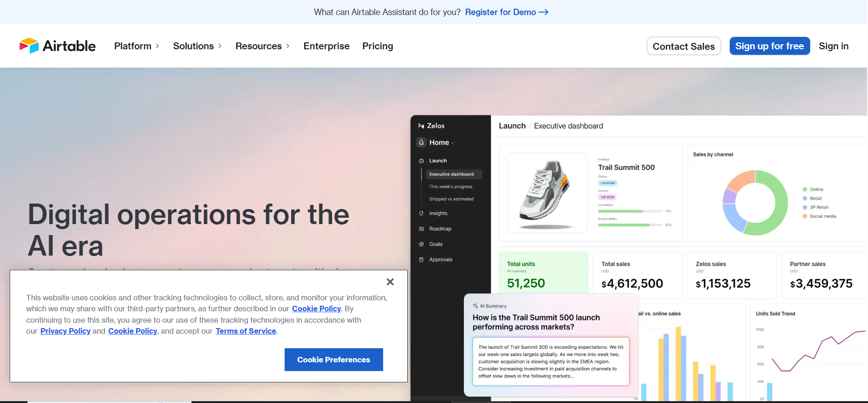Click Digital operations for the AI era headline
Screen dimensions: 868x403
[x=188, y=230]
